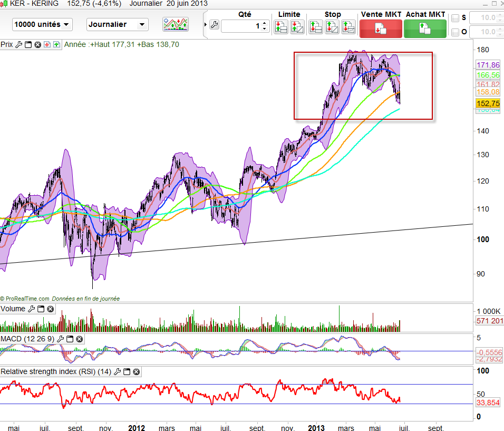Open the Journalier timeframe dropdown
Screen dimensions: 504x431
click(118, 24)
